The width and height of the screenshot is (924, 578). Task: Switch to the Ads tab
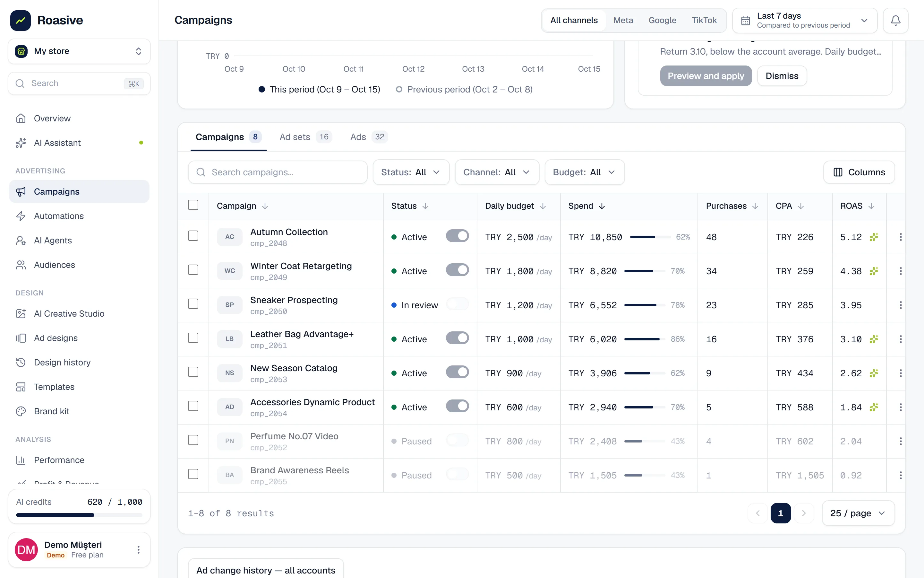pyautogui.click(x=369, y=137)
